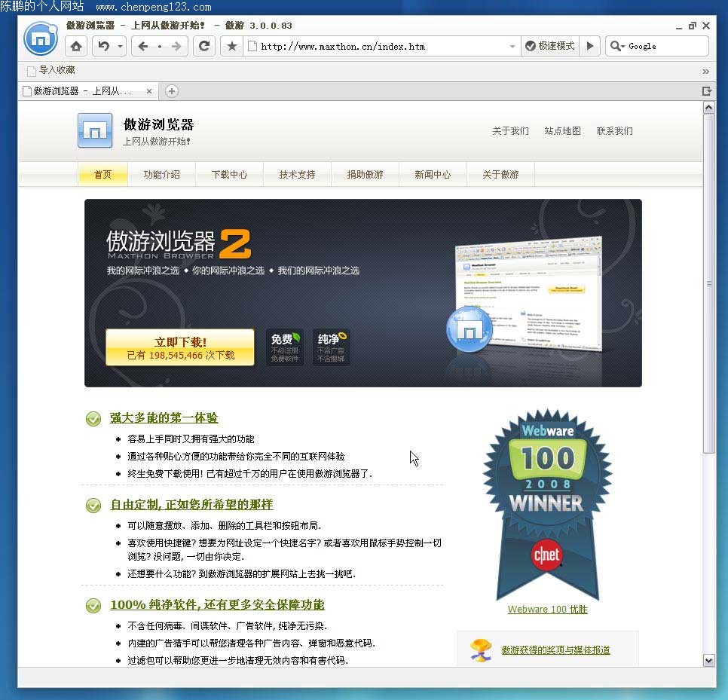Open the undo list dropdown arrow

pos(120,47)
